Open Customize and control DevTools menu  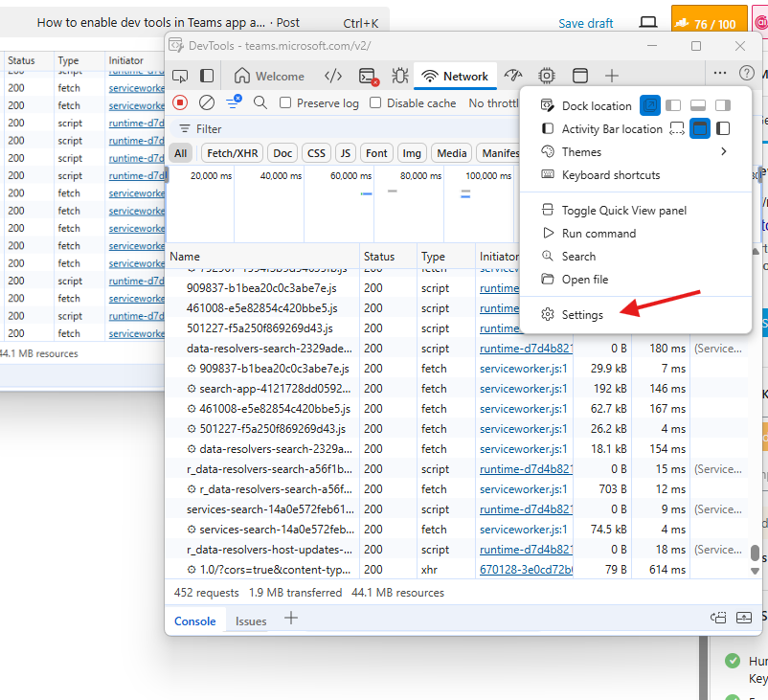pos(720,73)
